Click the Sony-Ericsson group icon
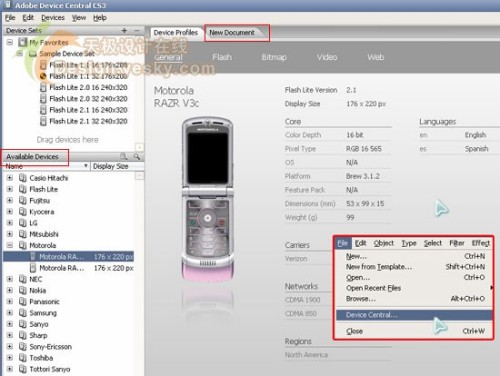The height and width of the screenshot is (376, 500). point(23,347)
